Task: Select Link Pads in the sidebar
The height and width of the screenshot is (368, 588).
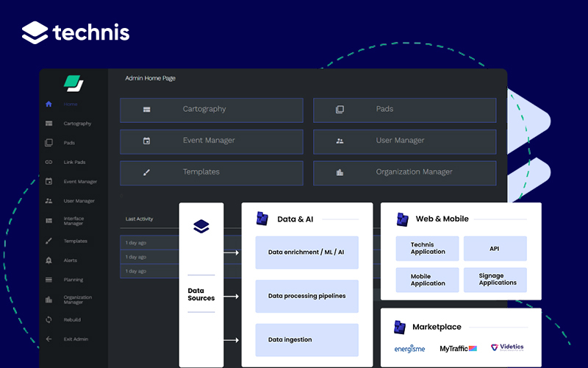Action: pyautogui.click(x=75, y=162)
